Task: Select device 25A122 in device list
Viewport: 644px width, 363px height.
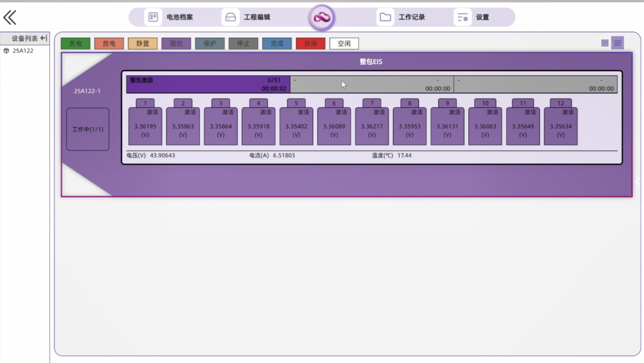Action: (x=23, y=51)
